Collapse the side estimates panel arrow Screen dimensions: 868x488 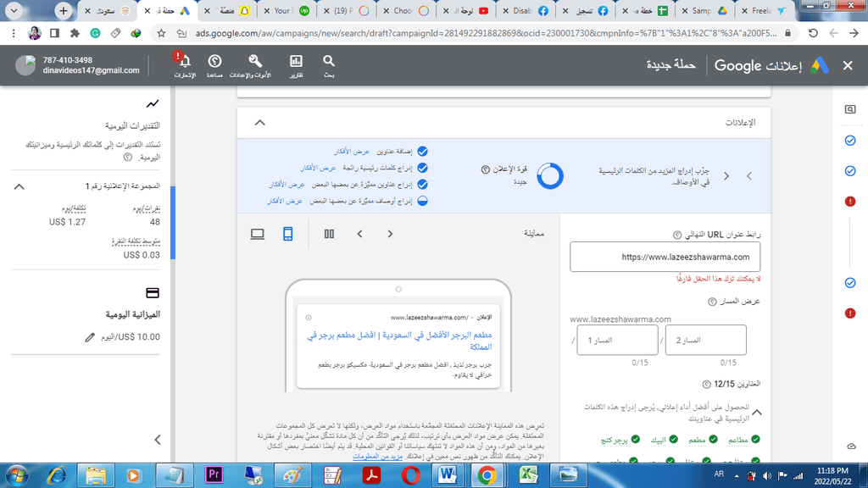click(158, 440)
